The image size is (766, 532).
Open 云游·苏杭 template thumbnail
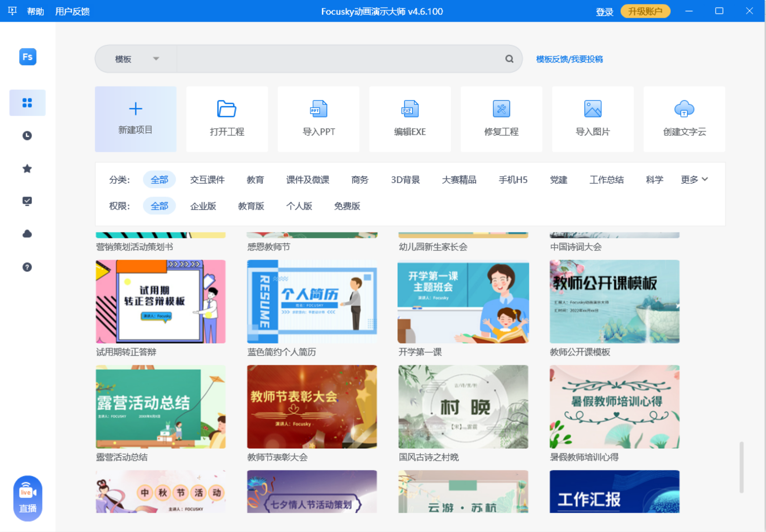[x=463, y=491]
